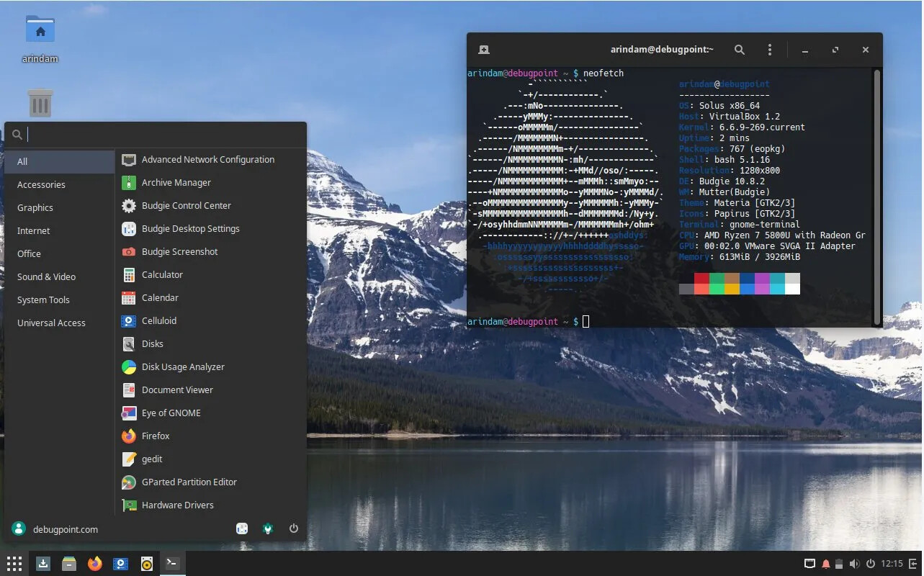Click the terminal prompt cursor

[x=586, y=321]
